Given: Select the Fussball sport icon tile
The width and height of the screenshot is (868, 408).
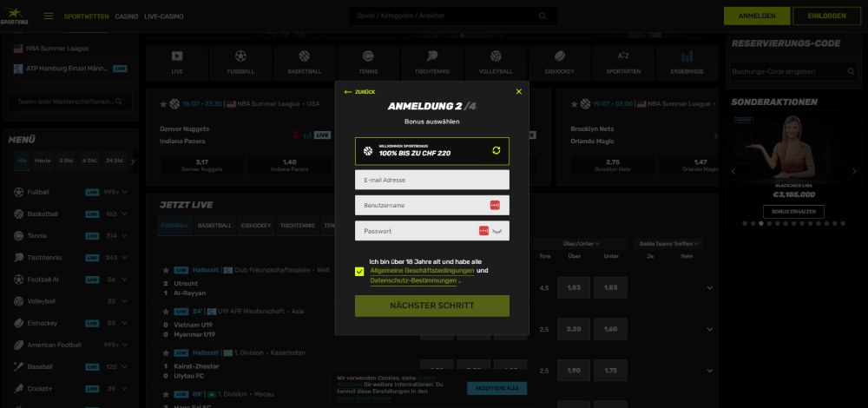Looking at the screenshot, I should pyautogui.click(x=241, y=63).
